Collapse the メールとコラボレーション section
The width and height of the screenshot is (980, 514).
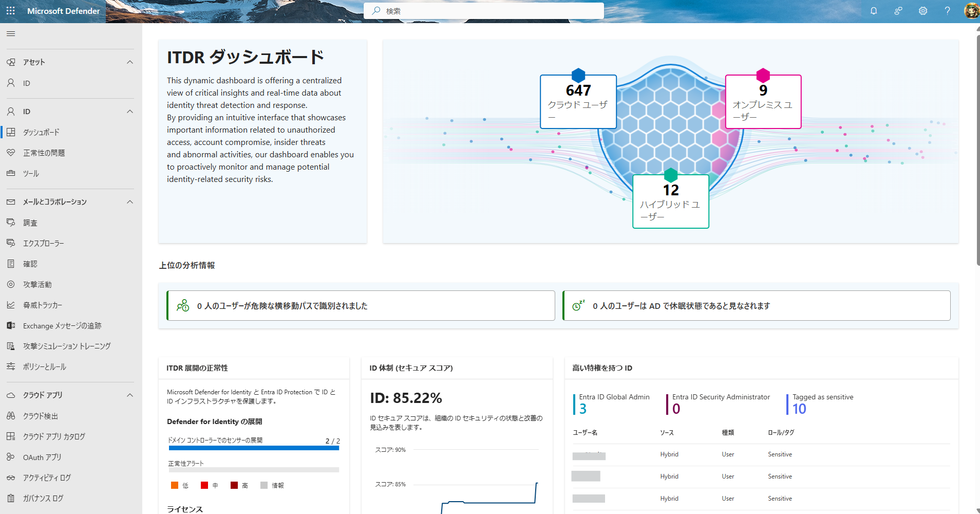[130, 201]
